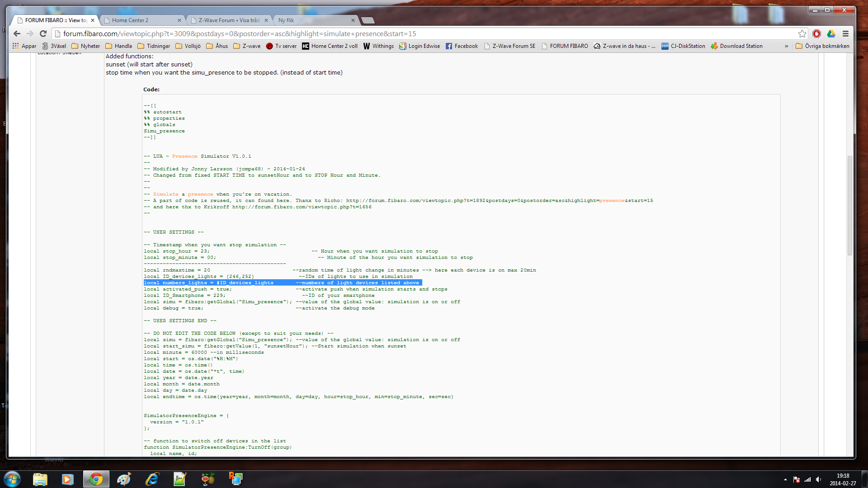Open the Tv server bookmark
This screenshot has height=488, width=868.
(x=281, y=46)
